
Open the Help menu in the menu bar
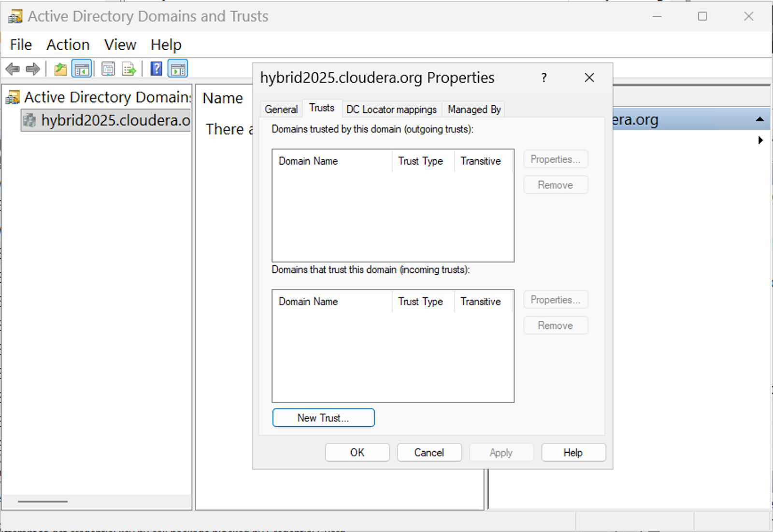pyautogui.click(x=166, y=45)
